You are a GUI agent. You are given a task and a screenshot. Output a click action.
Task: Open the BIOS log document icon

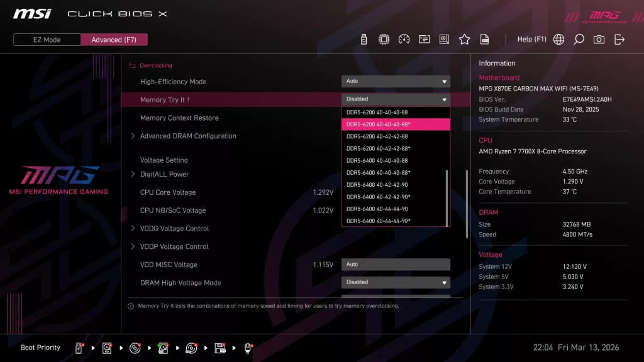[484, 39]
